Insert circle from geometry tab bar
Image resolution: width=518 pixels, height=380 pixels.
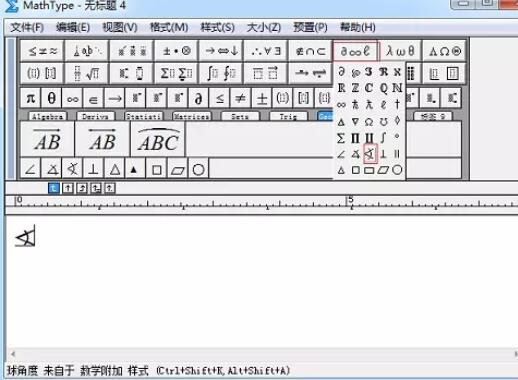point(199,169)
